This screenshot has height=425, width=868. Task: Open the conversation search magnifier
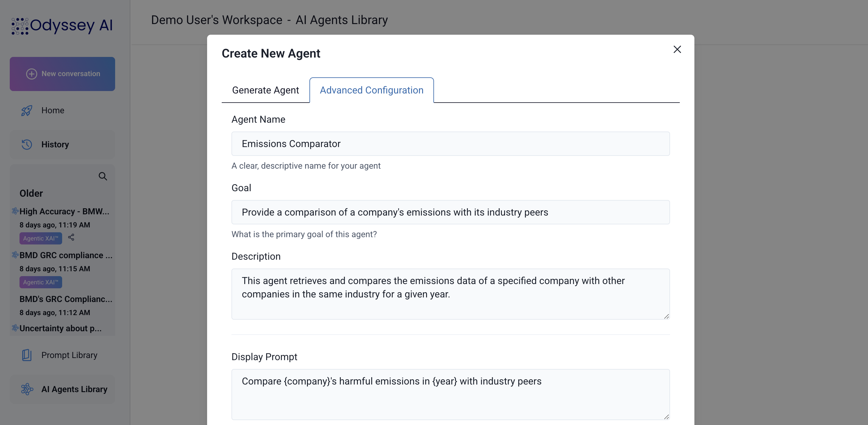click(x=103, y=177)
